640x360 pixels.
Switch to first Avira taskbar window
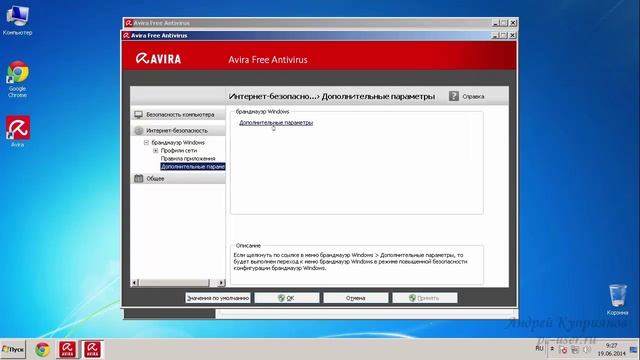67,350
